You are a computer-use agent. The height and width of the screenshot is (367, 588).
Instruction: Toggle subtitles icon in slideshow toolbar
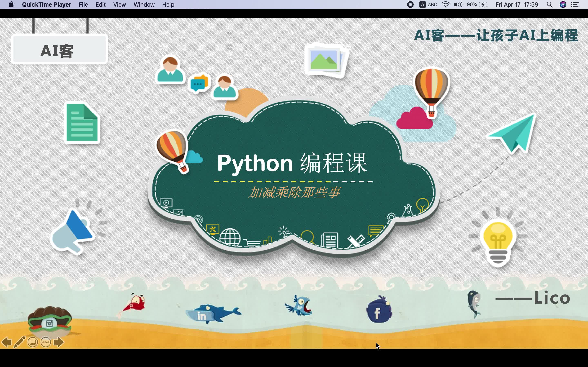[x=32, y=342]
